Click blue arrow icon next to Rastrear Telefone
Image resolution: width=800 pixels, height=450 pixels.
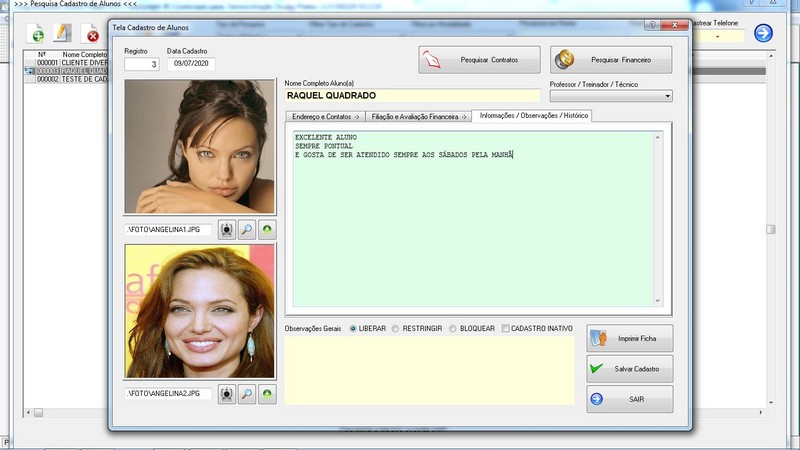(763, 33)
